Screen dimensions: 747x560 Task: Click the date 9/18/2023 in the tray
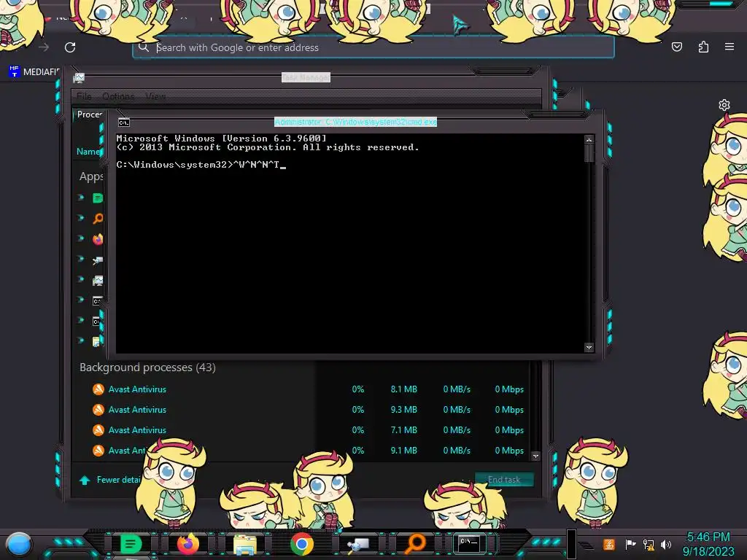708,551
